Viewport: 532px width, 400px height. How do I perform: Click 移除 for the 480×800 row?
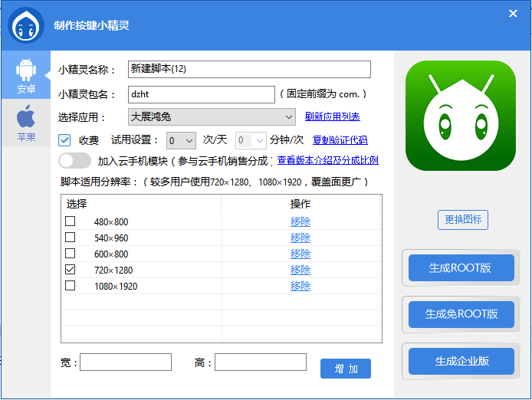click(x=300, y=222)
